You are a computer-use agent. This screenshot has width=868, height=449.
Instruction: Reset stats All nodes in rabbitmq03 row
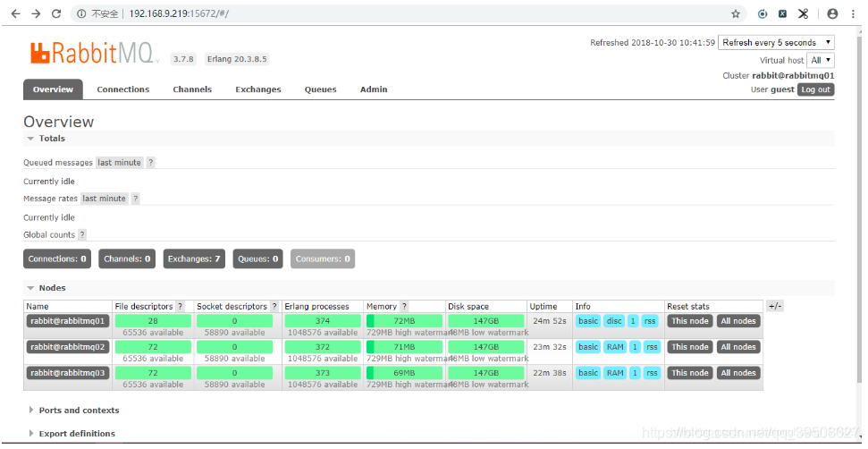point(738,373)
